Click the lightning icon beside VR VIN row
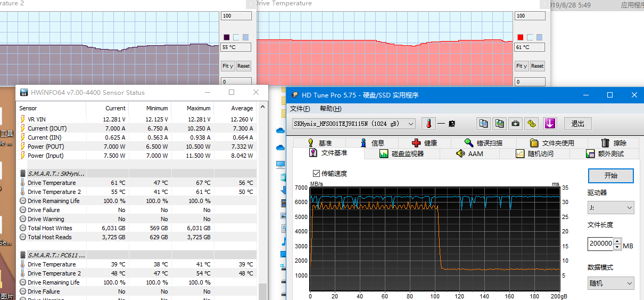The width and height of the screenshot is (644, 300). [x=22, y=119]
